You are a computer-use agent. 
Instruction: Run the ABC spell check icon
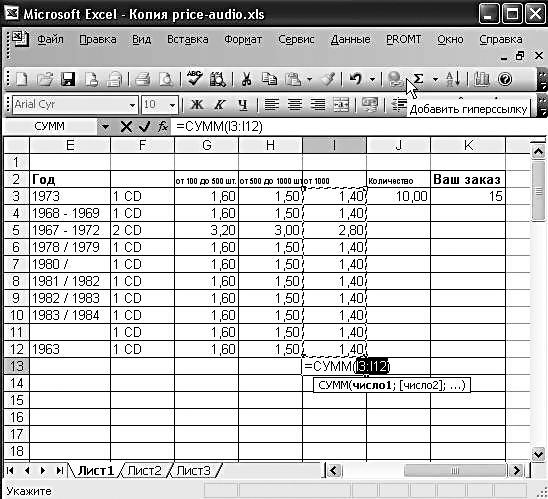point(194,79)
